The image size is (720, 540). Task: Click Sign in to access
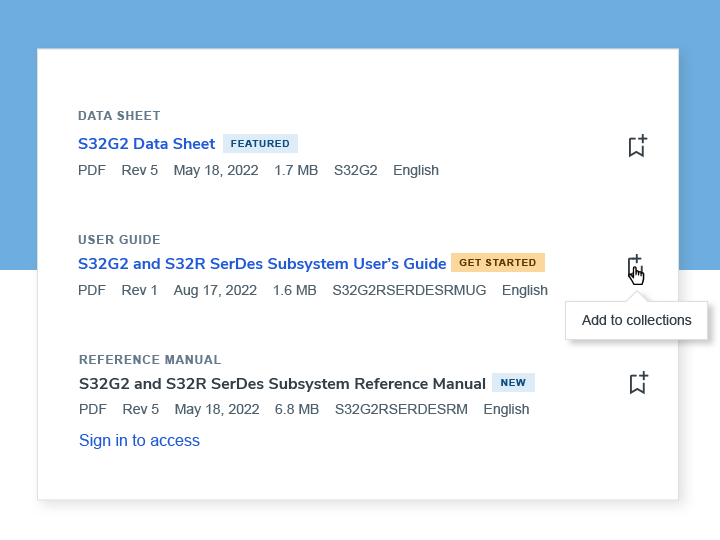tap(139, 441)
